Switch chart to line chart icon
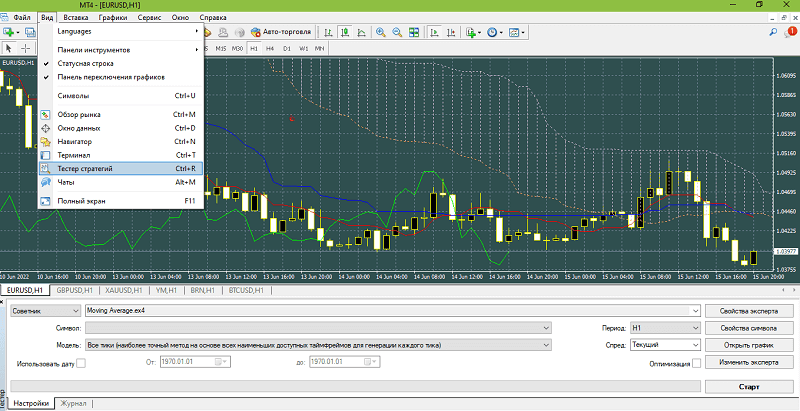The height and width of the screenshot is (411, 800). [361, 32]
